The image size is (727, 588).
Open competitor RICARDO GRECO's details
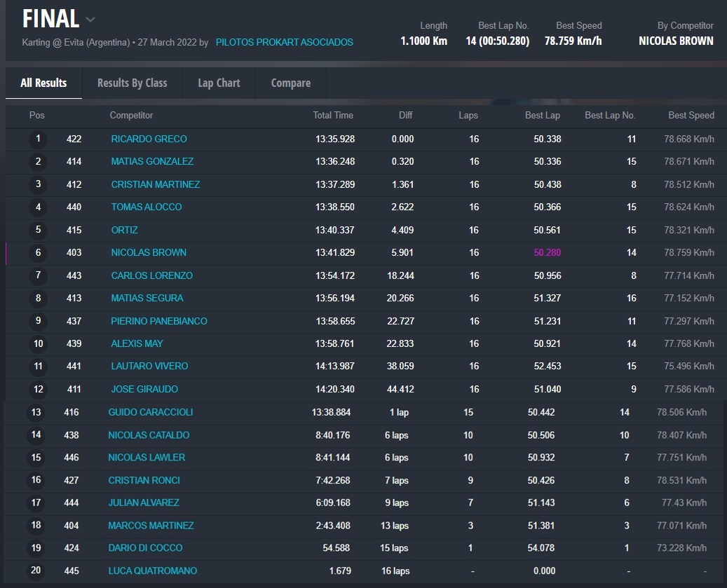coord(149,139)
